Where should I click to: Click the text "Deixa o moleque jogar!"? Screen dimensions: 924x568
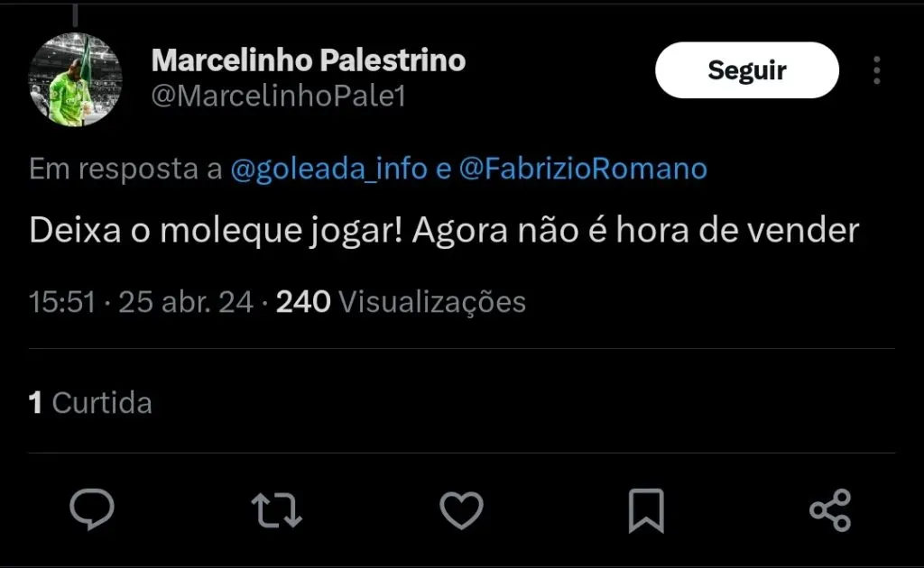coord(217,232)
